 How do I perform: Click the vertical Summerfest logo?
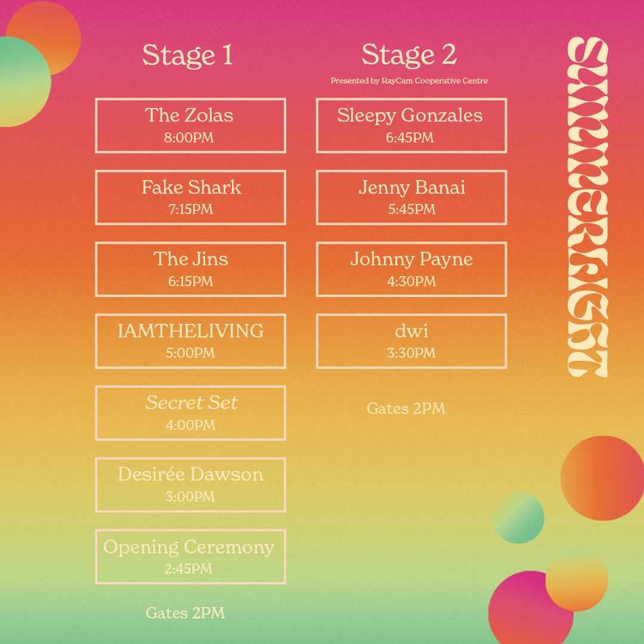pos(587,207)
